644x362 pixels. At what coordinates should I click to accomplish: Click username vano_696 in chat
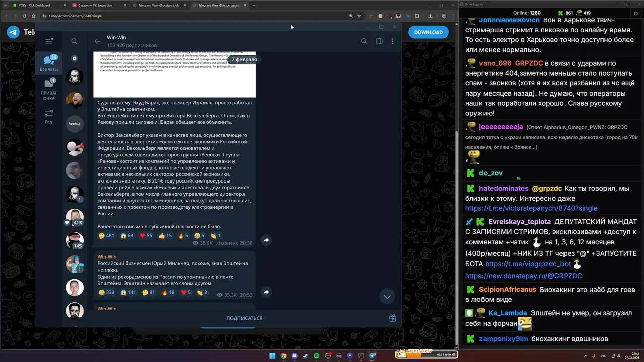[495, 63]
